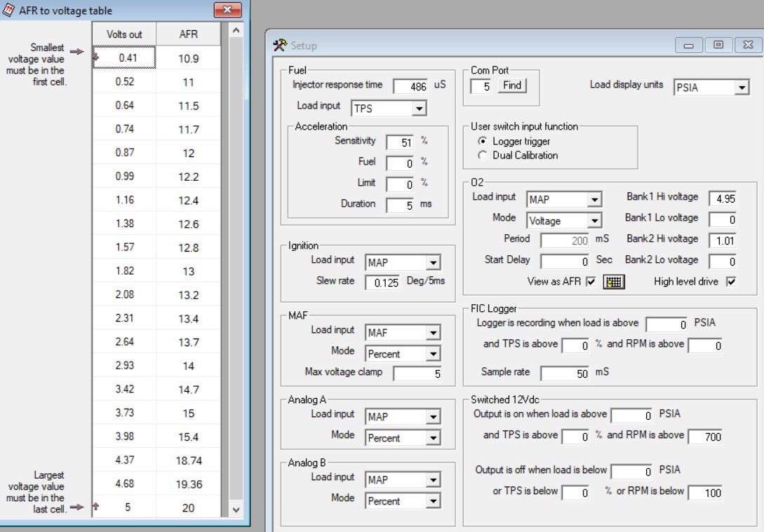This screenshot has width=764, height=532.
Task: Toggle the High level drive checkbox
Action: click(731, 281)
